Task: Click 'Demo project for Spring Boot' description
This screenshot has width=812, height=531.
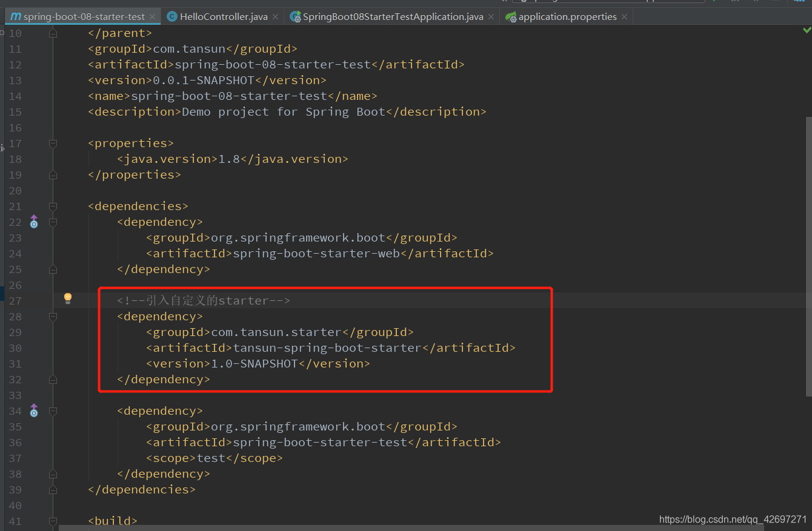Action: pyautogui.click(x=284, y=112)
